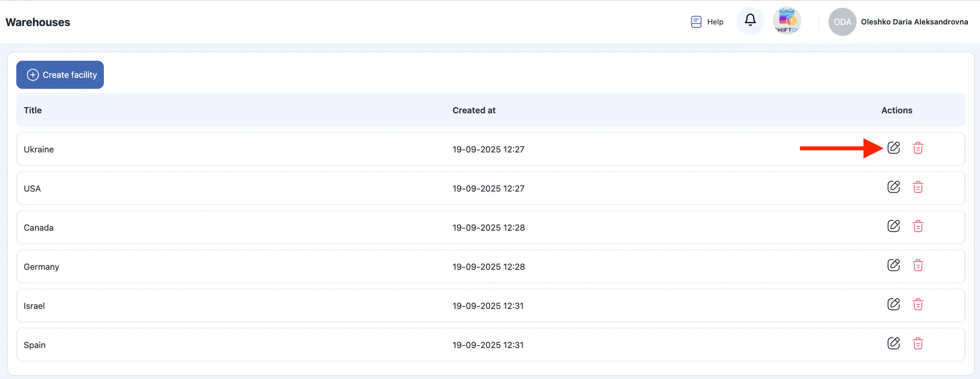Open edit for USA warehouse

pyautogui.click(x=893, y=187)
